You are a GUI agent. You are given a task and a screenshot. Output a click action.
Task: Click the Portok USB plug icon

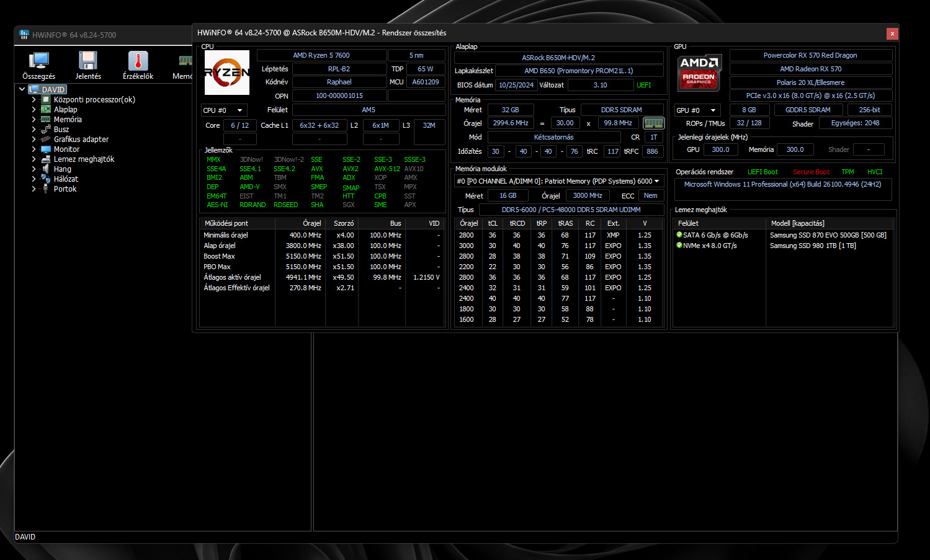46,189
